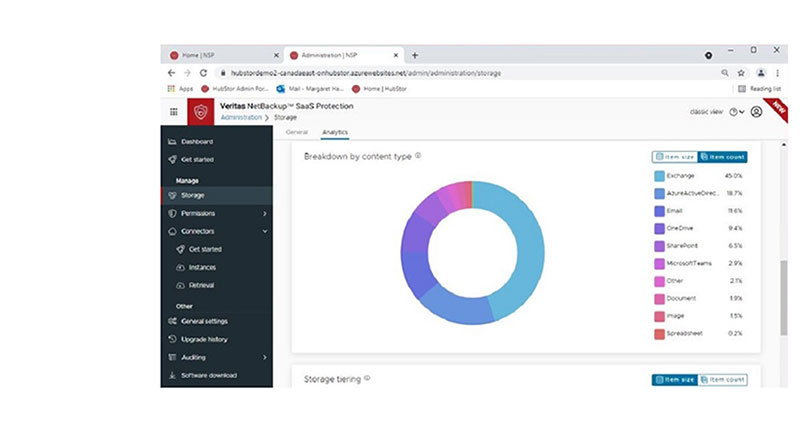Click the Connectors cloud icon
Image resolution: width=800 pixels, height=438 pixels.
coord(172,231)
